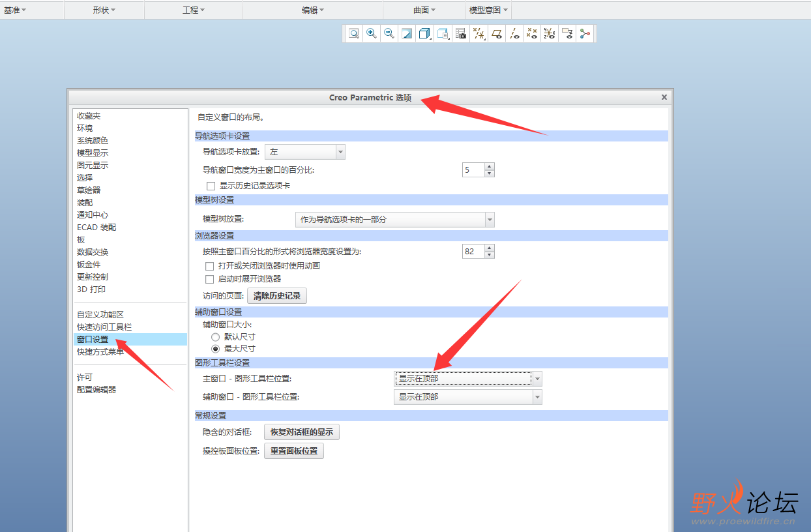Select 系统颜色 category
811x532 pixels.
coord(93,141)
